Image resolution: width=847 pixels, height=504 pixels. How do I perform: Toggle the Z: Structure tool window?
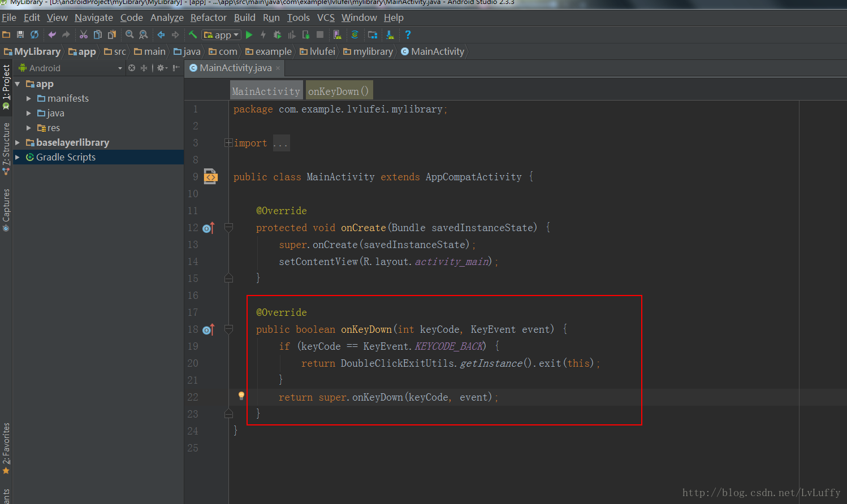click(x=6, y=149)
